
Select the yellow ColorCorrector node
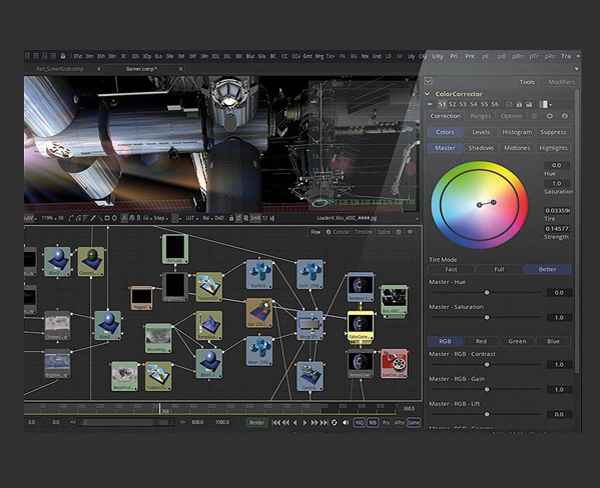coord(360,325)
